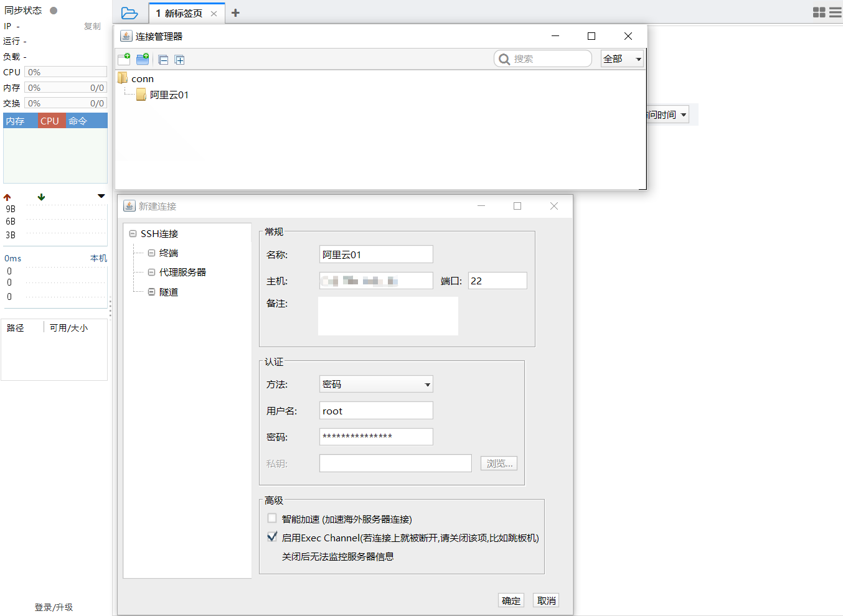Image resolution: width=843 pixels, height=616 pixels.
Task: Expand all tree nodes in 连接管理器
Action: tap(180, 60)
